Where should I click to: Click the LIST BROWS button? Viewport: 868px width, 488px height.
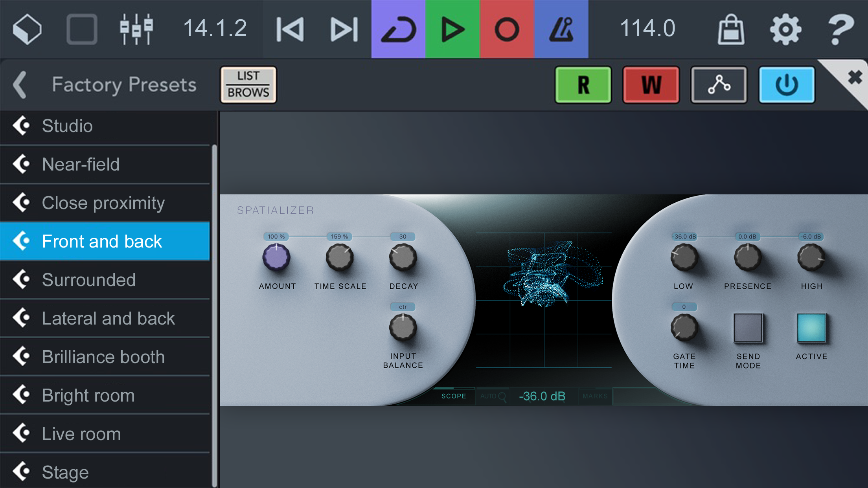pyautogui.click(x=248, y=84)
